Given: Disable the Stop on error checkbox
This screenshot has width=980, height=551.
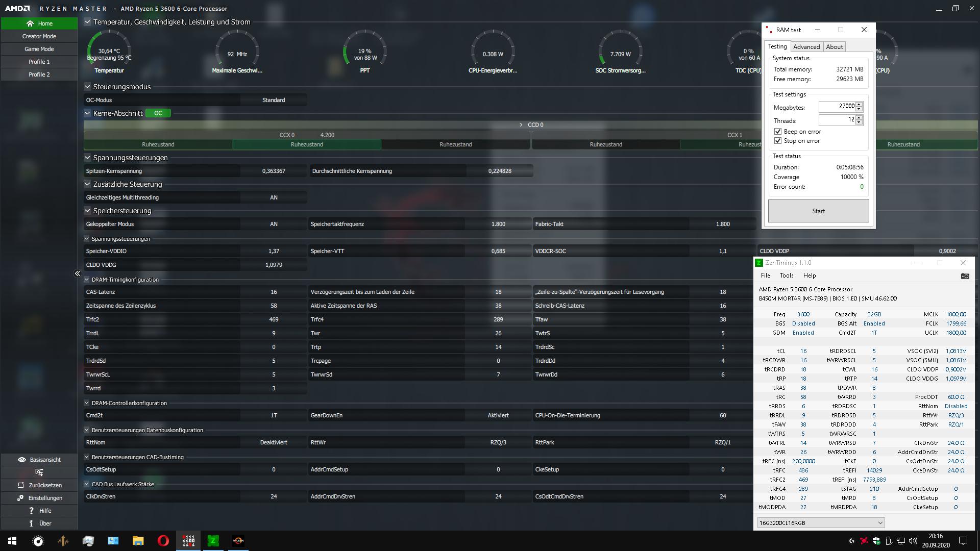Looking at the screenshot, I should pyautogui.click(x=778, y=141).
